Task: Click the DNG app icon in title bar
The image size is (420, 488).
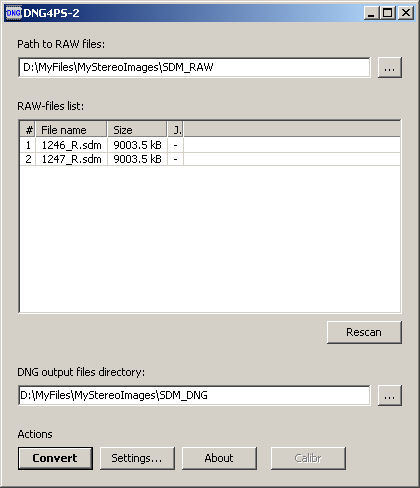Action: click(13, 13)
